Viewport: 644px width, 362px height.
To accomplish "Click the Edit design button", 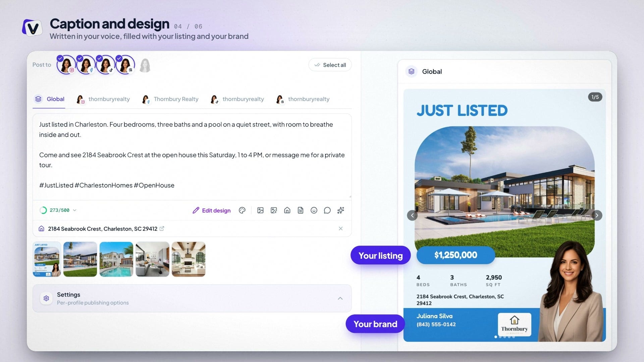I will (212, 210).
